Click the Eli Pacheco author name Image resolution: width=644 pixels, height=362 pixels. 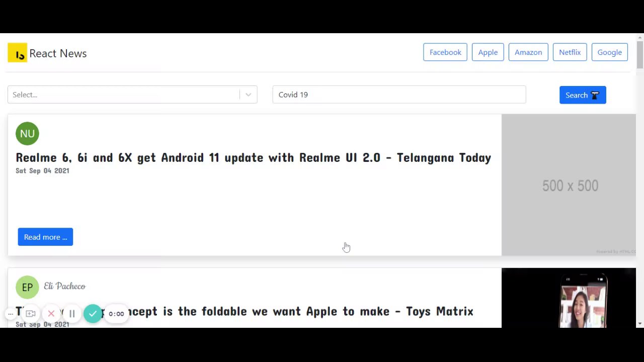point(64,286)
